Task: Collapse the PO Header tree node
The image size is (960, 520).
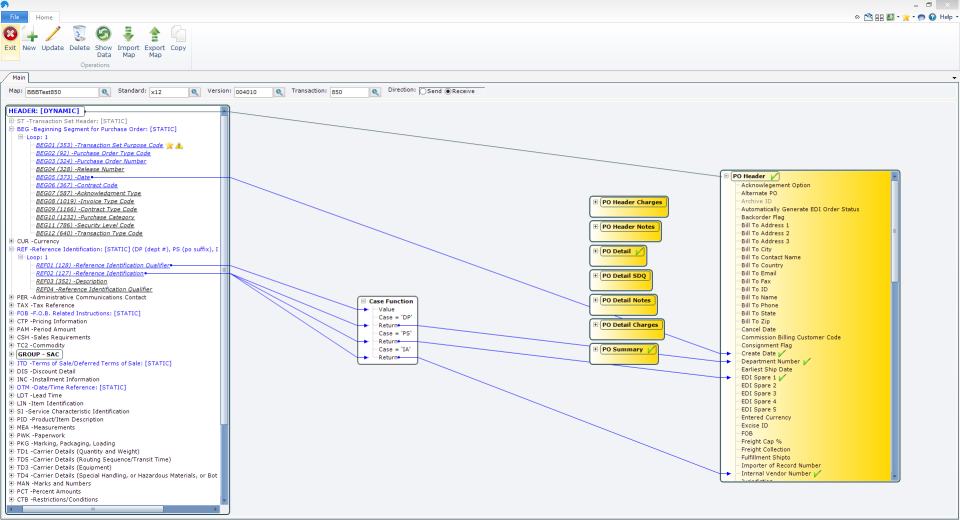Action: tap(727, 176)
